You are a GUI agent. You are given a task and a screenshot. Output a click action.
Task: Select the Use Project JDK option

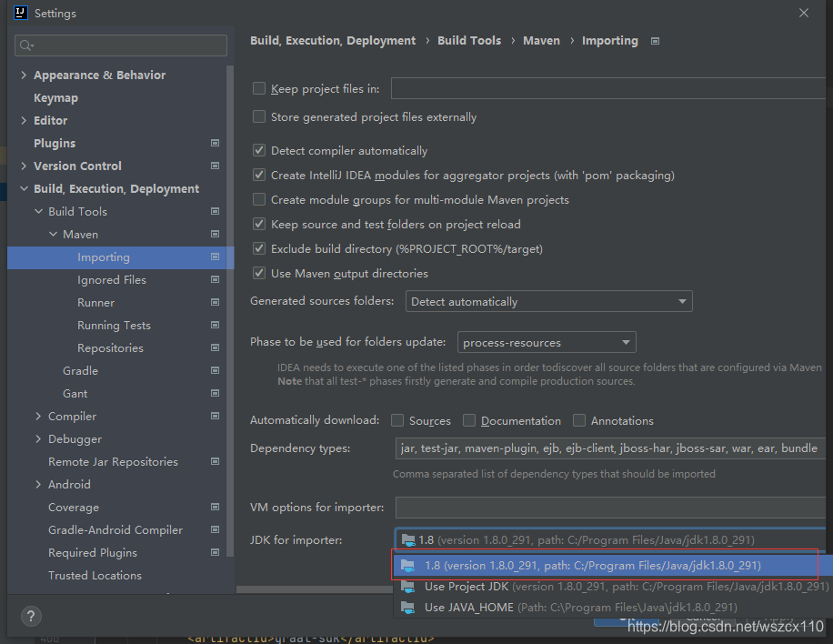611,587
